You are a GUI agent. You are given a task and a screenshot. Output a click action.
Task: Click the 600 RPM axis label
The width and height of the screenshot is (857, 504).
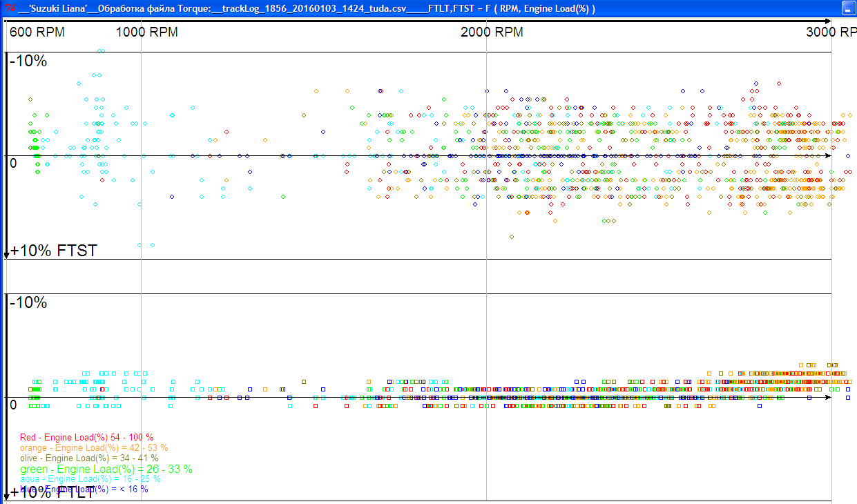click(37, 32)
